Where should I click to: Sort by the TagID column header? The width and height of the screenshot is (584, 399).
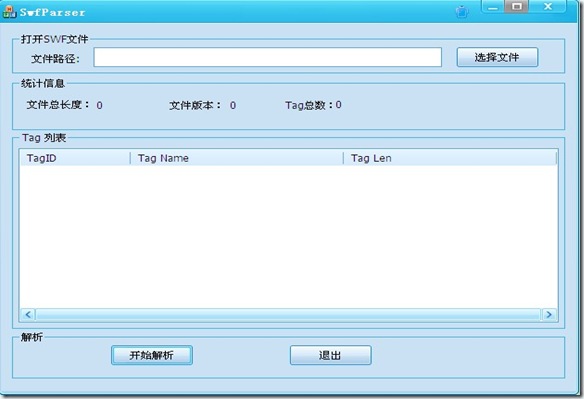(x=75, y=158)
